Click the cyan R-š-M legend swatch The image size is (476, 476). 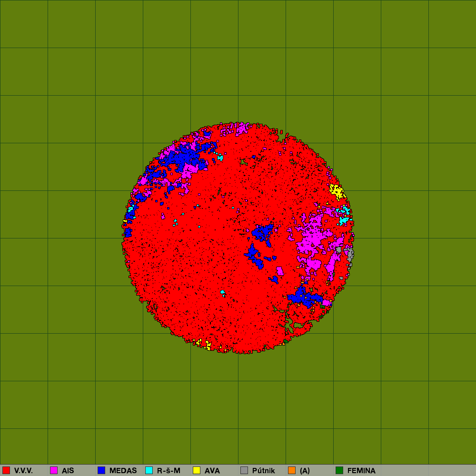(149, 470)
